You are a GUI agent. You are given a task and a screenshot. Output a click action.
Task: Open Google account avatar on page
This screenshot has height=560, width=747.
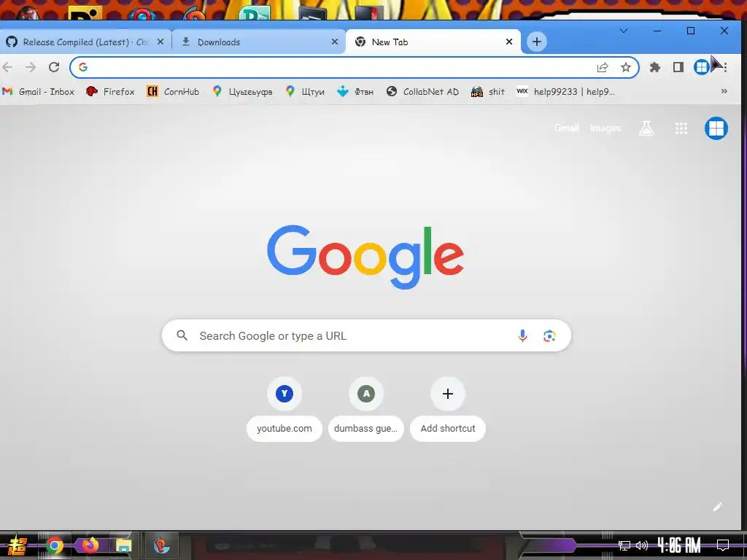pyautogui.click(x=716, y=128)
